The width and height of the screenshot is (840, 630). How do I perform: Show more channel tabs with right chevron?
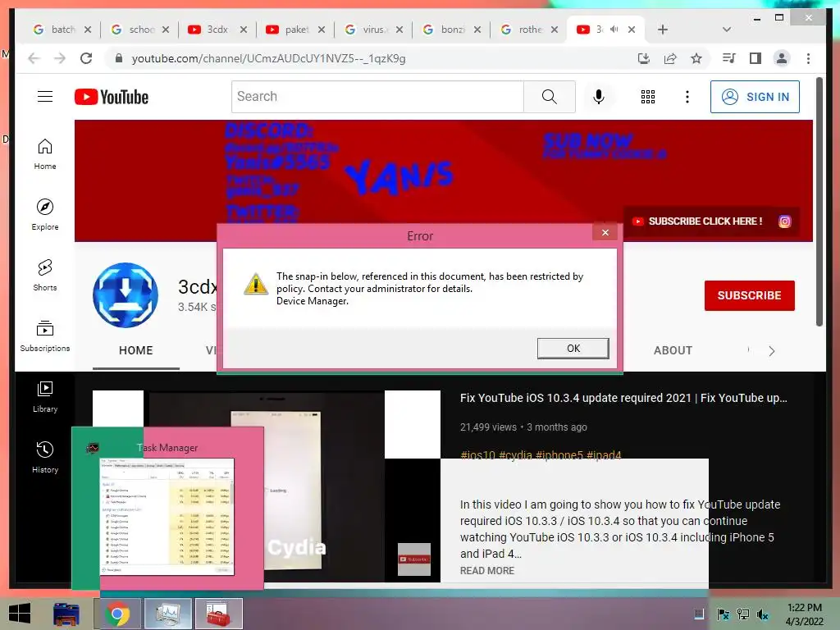click(x=771, y=351)
